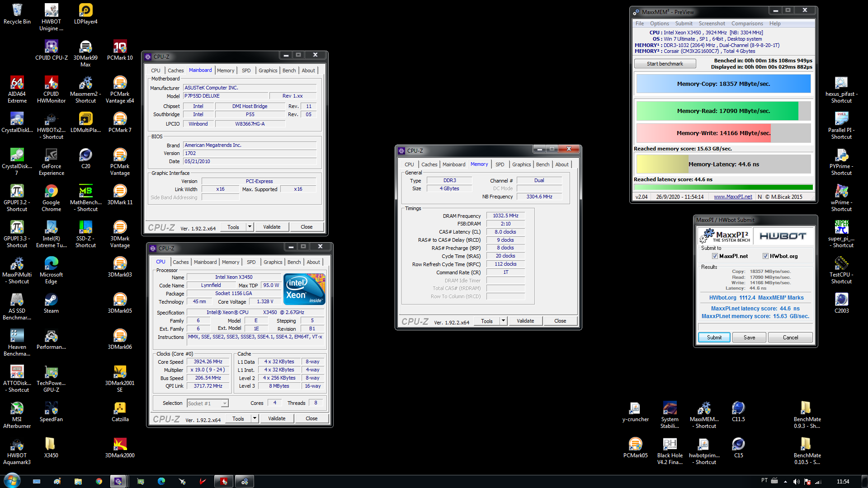Image resolution: width=868 pixels, height=488 pixels.
Task: Expand the Socket #1 selection dropdown
Action: pyautogui.click(x=225, y=403)
